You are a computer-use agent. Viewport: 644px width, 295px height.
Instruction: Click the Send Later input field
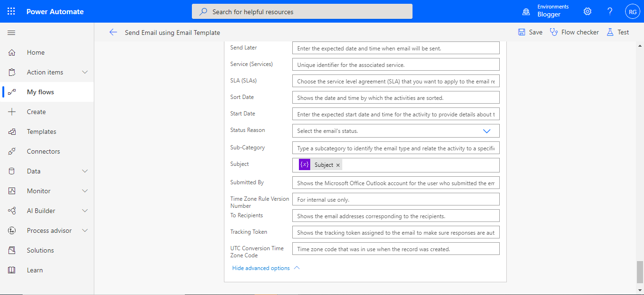tap(396, 48)
